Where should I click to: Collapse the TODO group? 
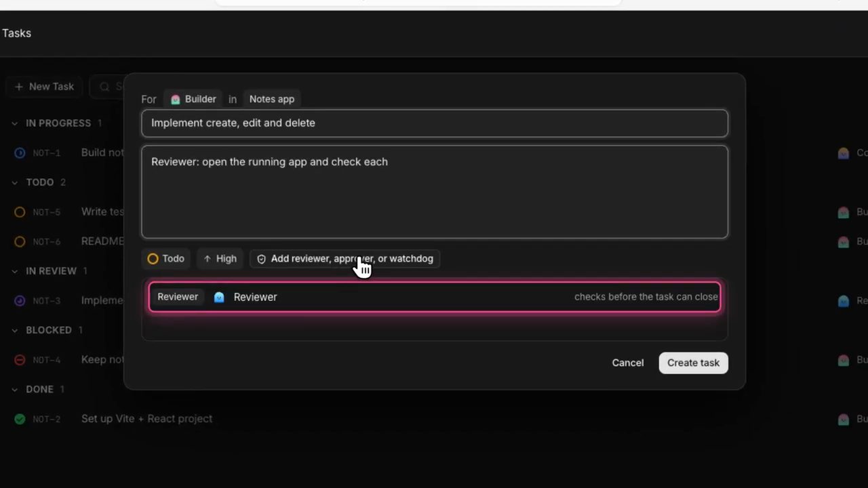pos(15,182)
